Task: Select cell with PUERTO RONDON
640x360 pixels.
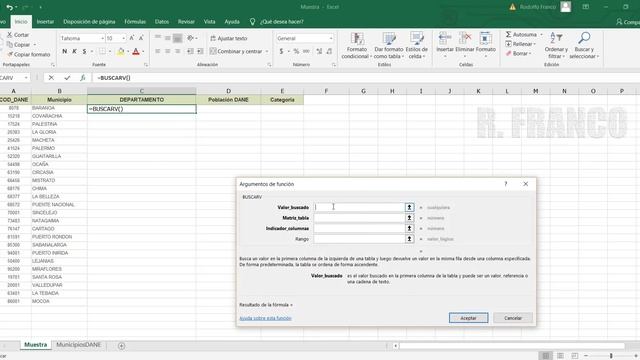Action: click(x=59, y=237)
